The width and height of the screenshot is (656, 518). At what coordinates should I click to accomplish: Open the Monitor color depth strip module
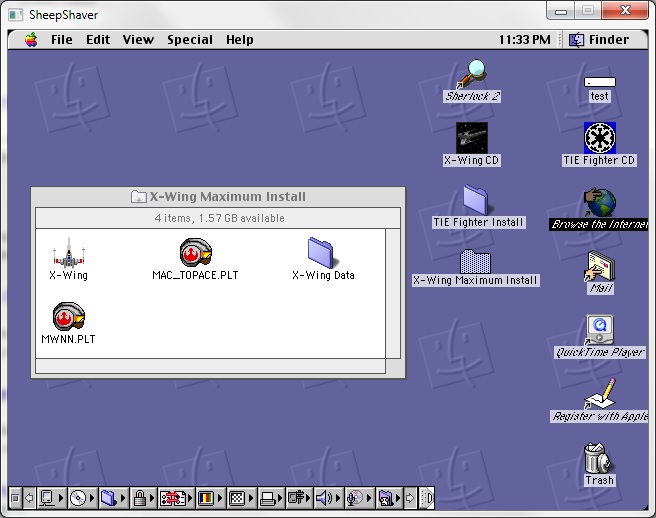click(x=210, y=498)
